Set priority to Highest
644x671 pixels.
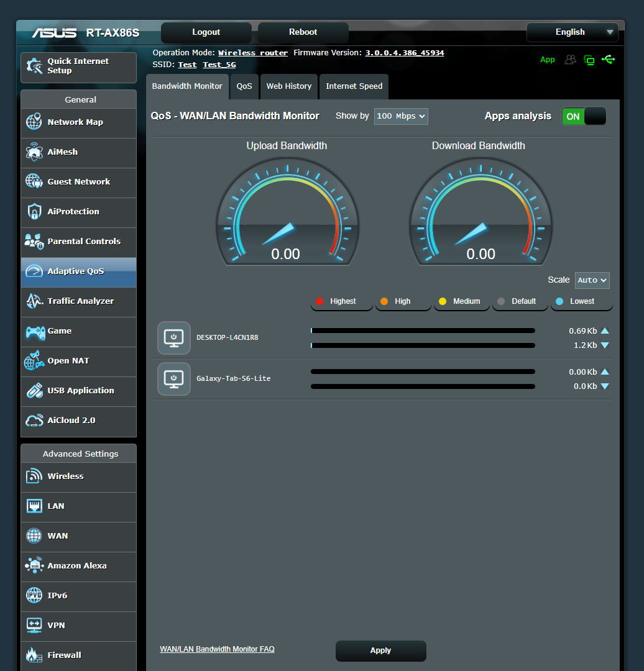pos(341,301)
